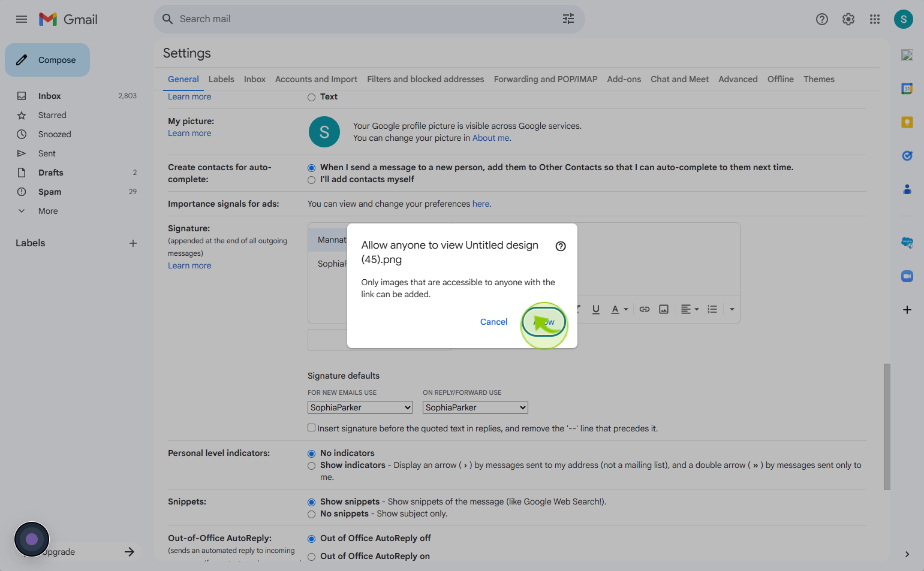Select Out of Office AutoReply on
Viewport: 924px width, 571px height.
click(x=311, y=557)
